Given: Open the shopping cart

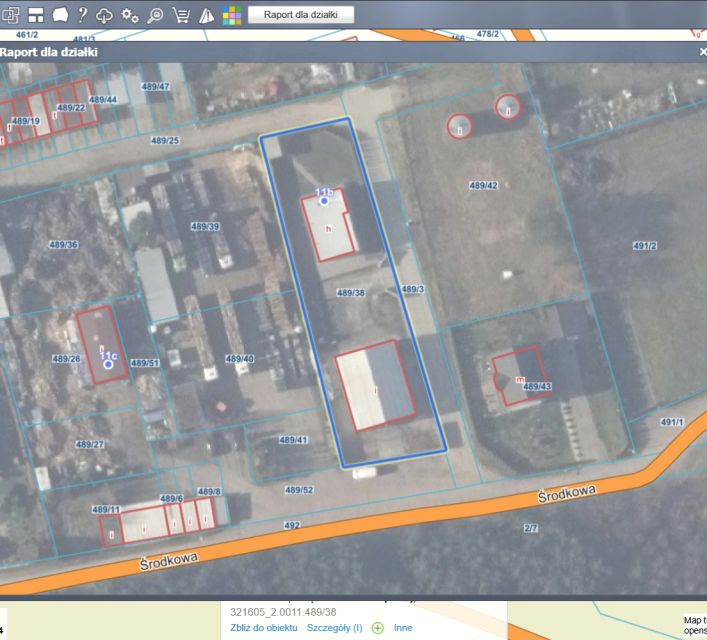Looking at the screenshot, I should pyautogui.click(x=181, y=15).
